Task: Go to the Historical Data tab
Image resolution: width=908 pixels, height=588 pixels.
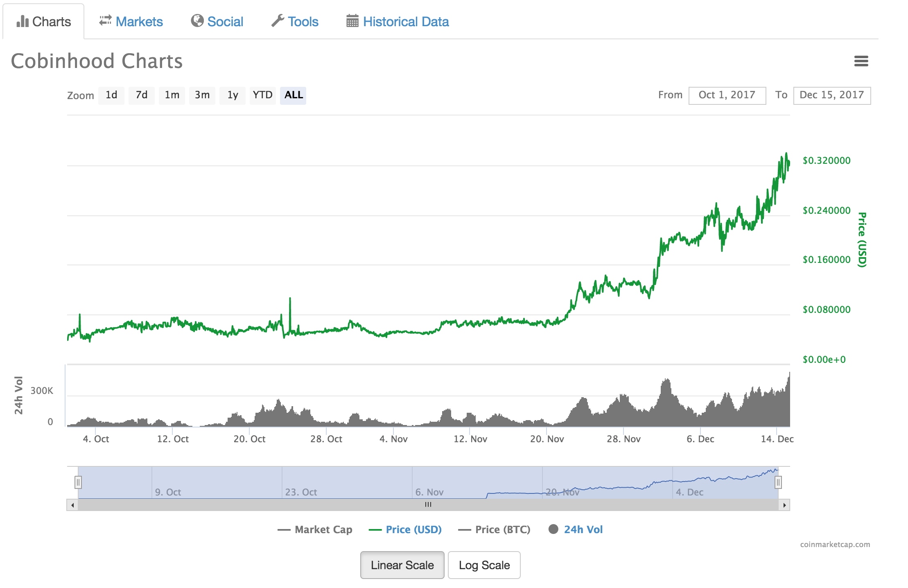Action: 398,21
